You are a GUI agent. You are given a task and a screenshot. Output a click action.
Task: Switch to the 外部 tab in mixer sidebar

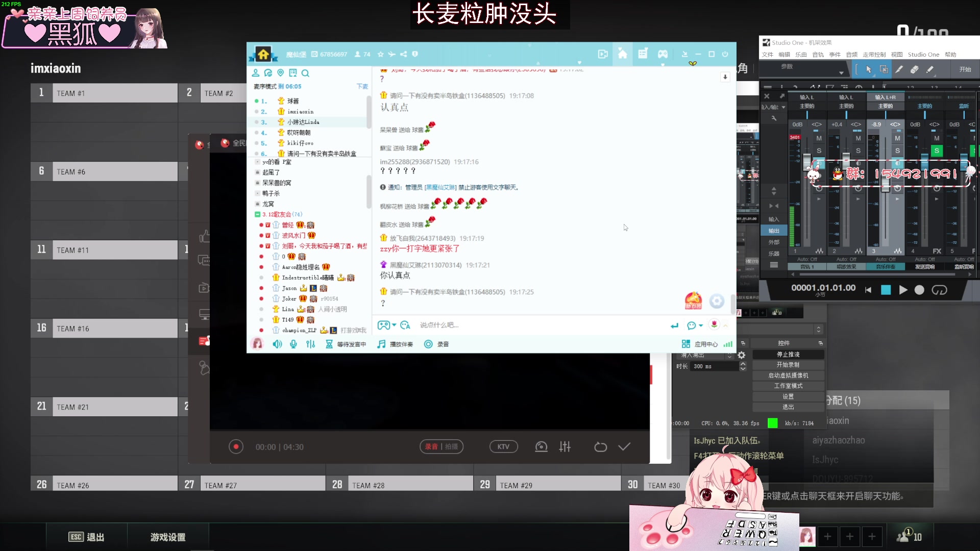tap(774, 242)
